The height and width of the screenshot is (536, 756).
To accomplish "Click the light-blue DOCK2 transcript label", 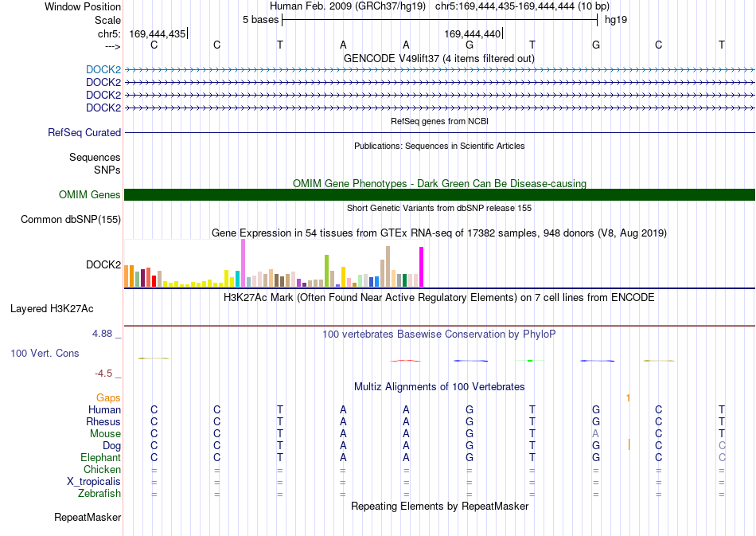I will tap(103, 69).
